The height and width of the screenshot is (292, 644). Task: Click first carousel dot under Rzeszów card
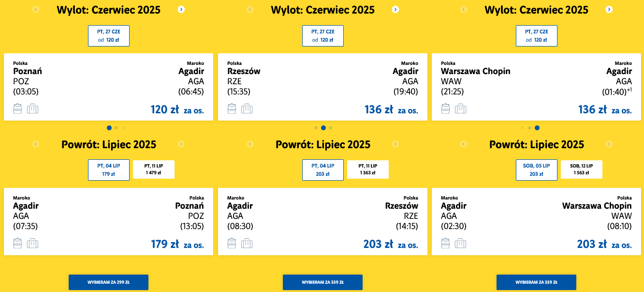click(316, 128)
